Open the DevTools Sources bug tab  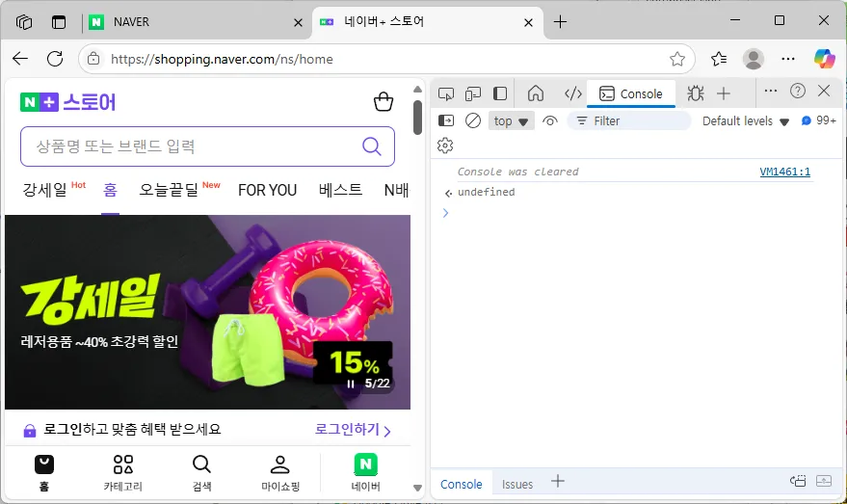click(x=695, y=93)
